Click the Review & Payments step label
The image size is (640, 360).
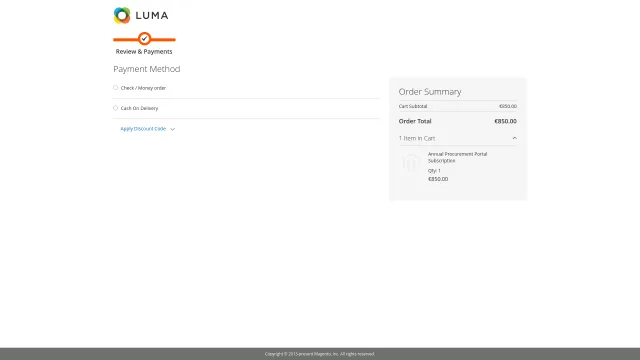coord(144,51)
